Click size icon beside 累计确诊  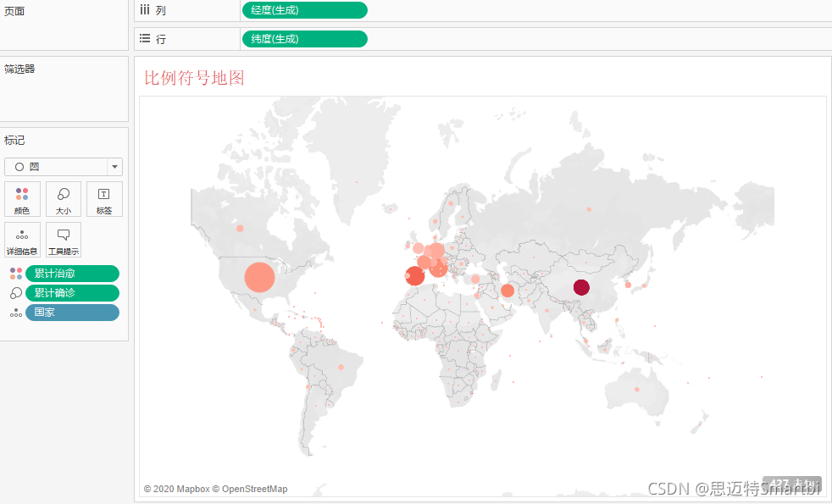(x=16, y=293)
